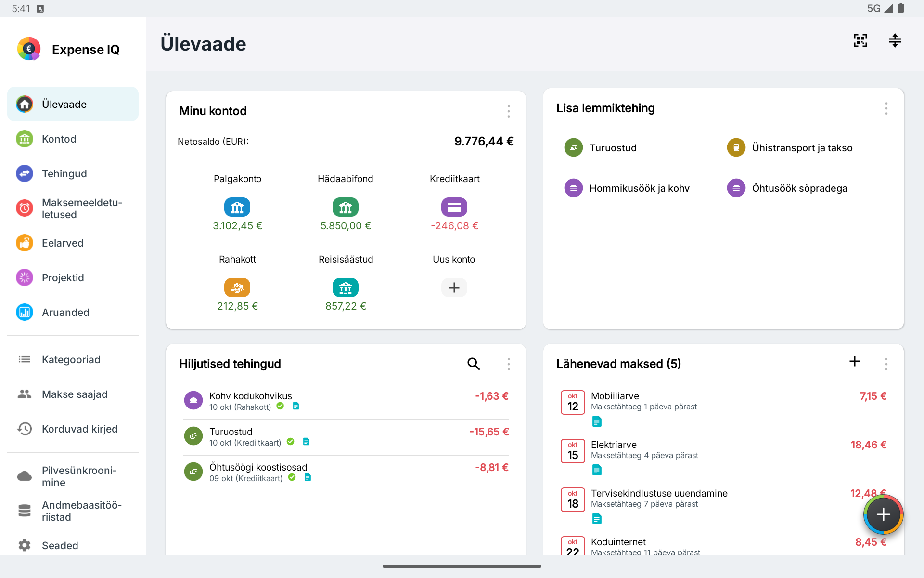Image resolution: width=924 pixels, height=578 pixels.
Task: Open Mobiiliarve upcoming payment
Action: (723, 408)
